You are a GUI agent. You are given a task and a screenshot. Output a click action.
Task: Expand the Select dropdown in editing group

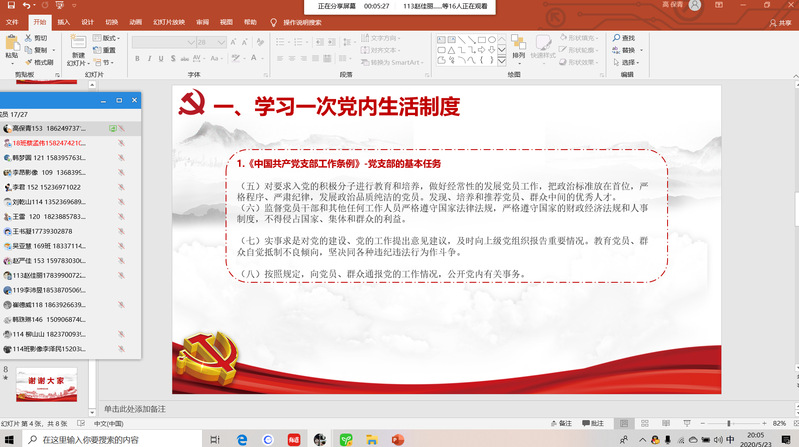tap(638, 62)
